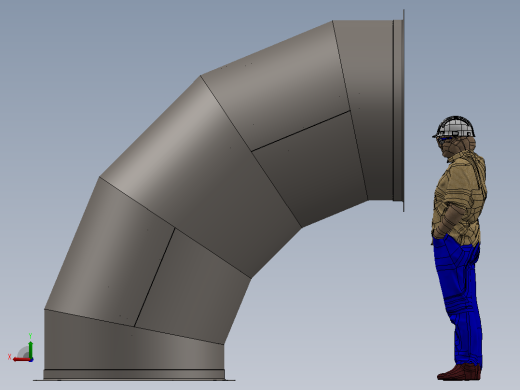
Task: Click the red X axis arrow
Action: pos(22,359)
